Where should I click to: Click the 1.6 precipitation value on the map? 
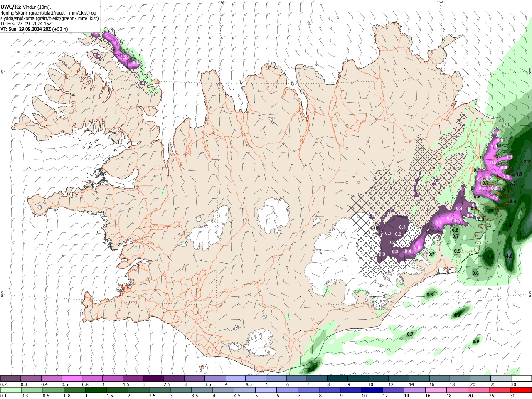[x=490, y=257]
